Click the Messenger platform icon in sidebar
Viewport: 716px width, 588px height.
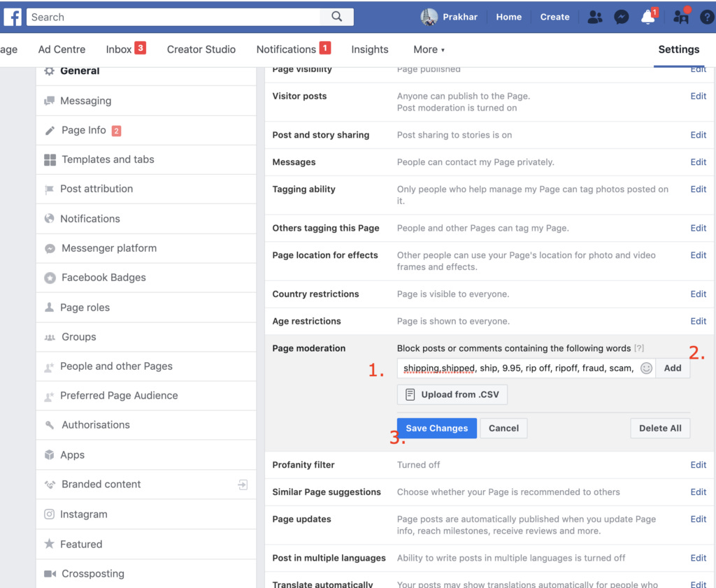(x=50, y=248)
